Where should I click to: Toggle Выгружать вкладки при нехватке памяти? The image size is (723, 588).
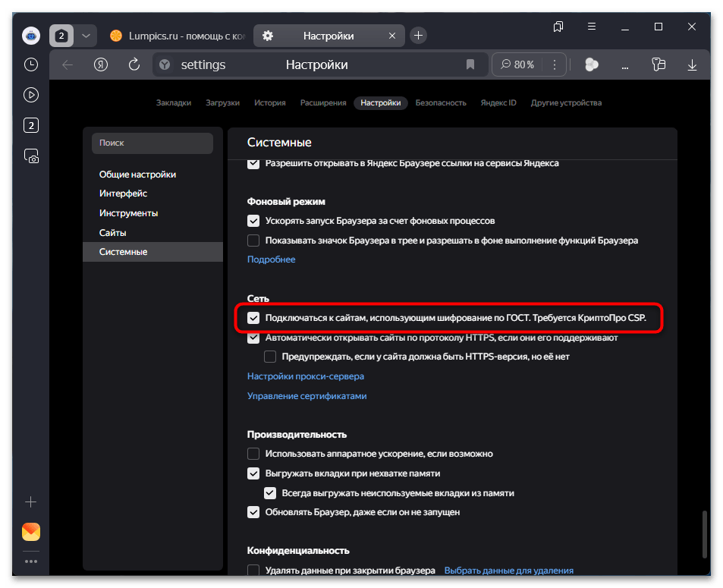(253, 473)
